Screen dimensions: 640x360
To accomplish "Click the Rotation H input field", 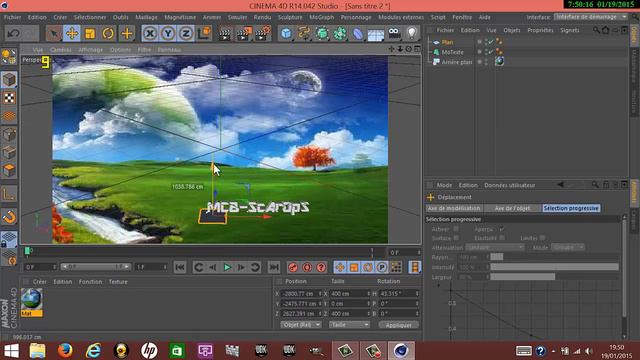I will pyautogui.click(x=399, y=293).
